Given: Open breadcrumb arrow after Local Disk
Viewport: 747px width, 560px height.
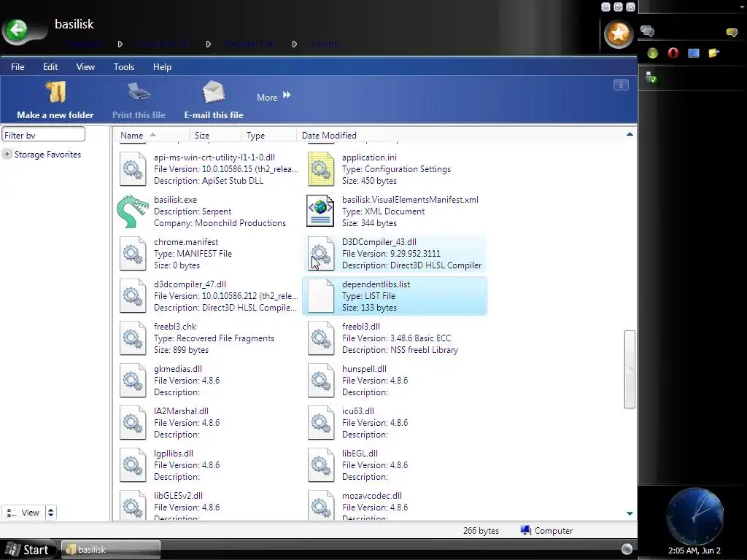Looking at the screenshot, I should (x=208, y=44).
